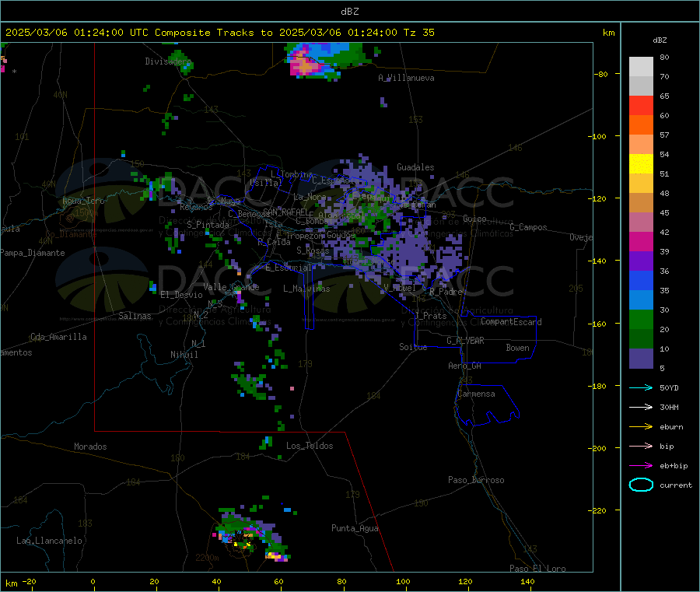Click the 'Los_Toldos' place label
The width and height of the screenshot is (700, 592).
point(310,446)
